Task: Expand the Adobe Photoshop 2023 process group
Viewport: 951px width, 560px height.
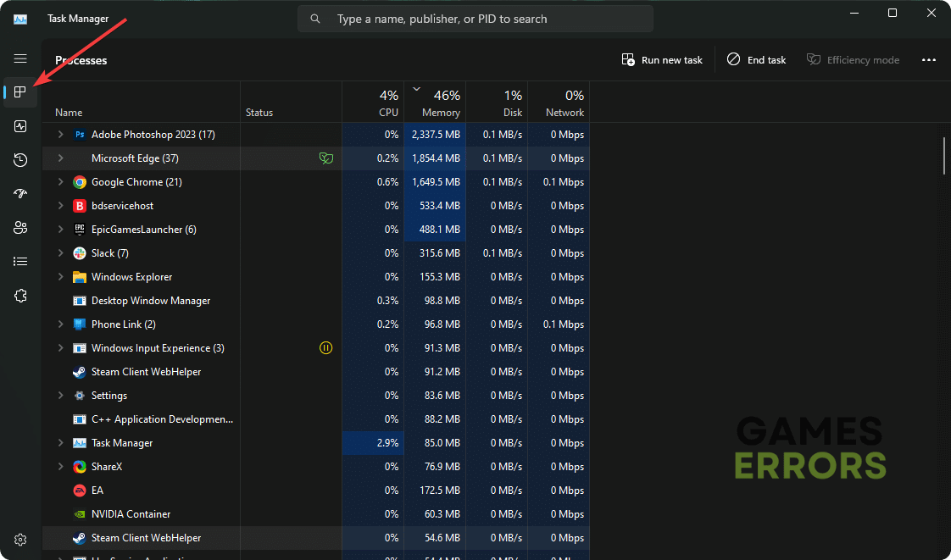Action: (60, 135)
